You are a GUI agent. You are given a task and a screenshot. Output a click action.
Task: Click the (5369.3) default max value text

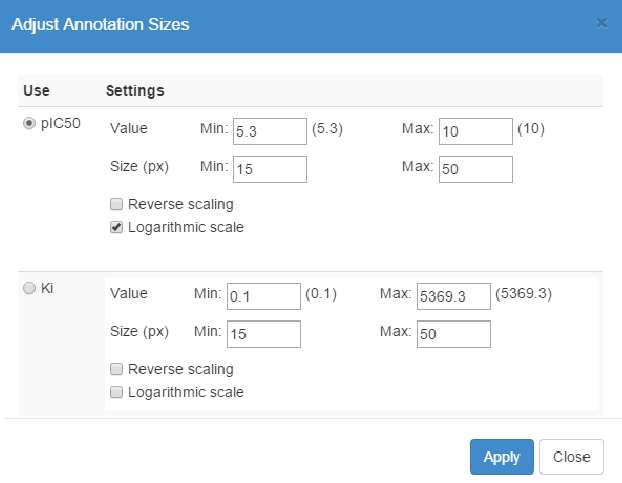click(x=523, y=293)
